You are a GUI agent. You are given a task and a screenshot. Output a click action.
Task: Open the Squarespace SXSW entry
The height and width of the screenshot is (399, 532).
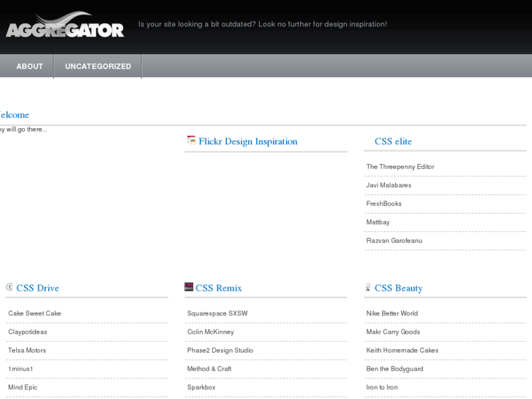pyautogui.click(x=217, y=313)
